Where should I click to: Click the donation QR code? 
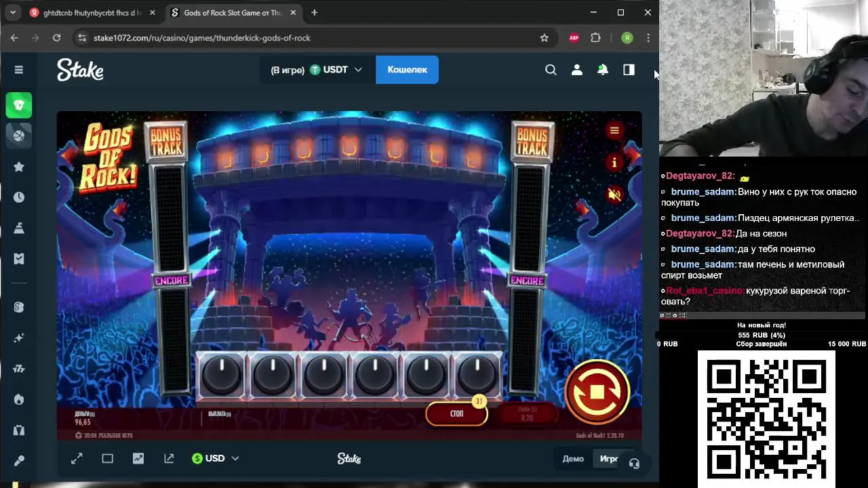coord(766,418)
